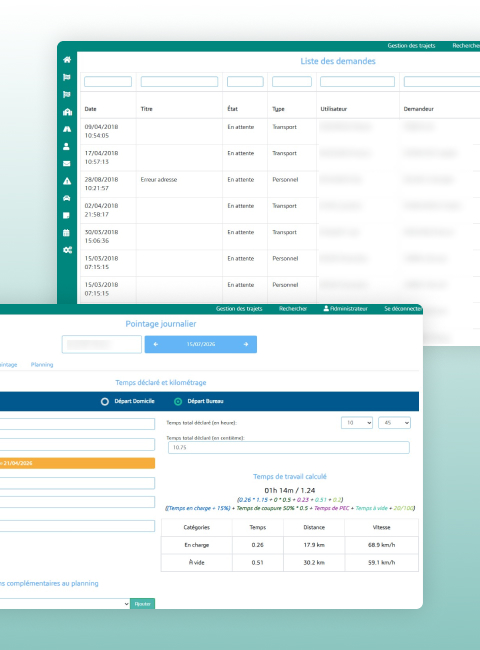Click the À vide category cell
This screenshot has width=480, height=650.
click(x=196, y=563)
